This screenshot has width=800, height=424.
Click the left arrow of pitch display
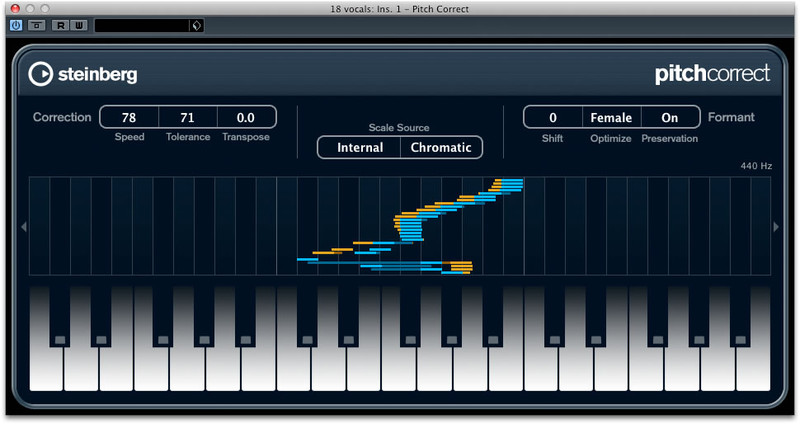coord(23,227)
